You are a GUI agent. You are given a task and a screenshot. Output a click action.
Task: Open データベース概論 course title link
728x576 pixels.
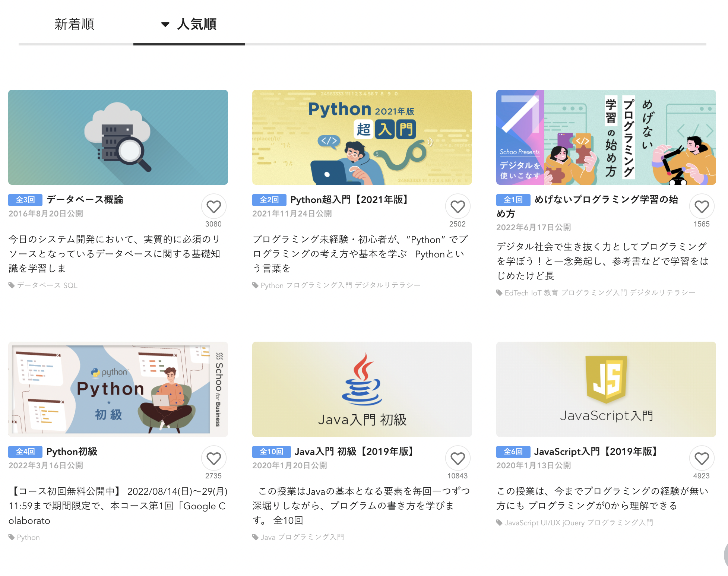click(85, 200)
